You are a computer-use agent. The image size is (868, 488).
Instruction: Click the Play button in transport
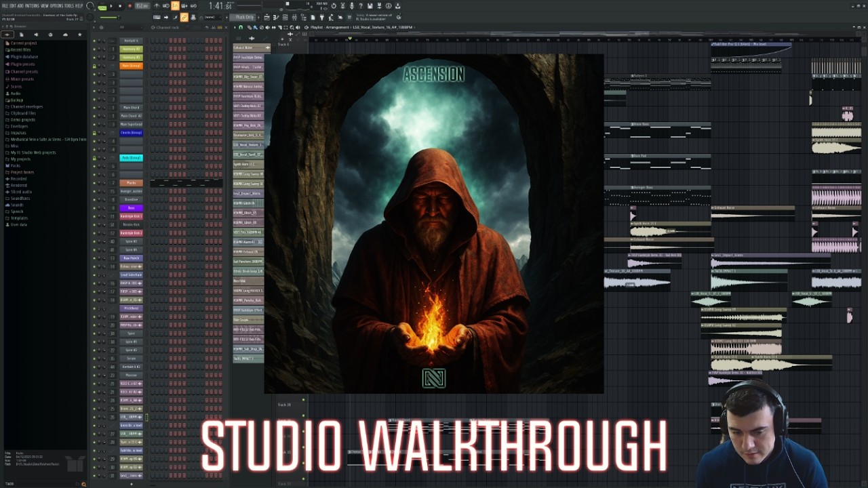tap(111, 6)
